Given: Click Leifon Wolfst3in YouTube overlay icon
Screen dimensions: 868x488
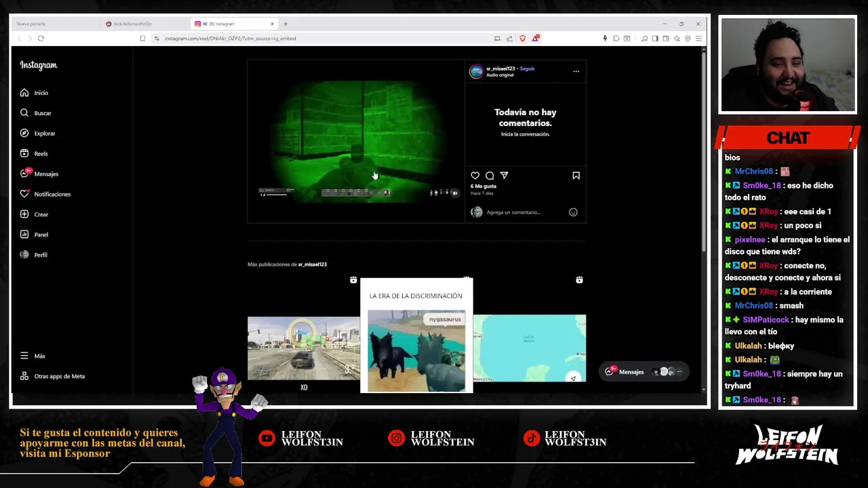Looking at the screenshot, I should (x=267, y=439).
